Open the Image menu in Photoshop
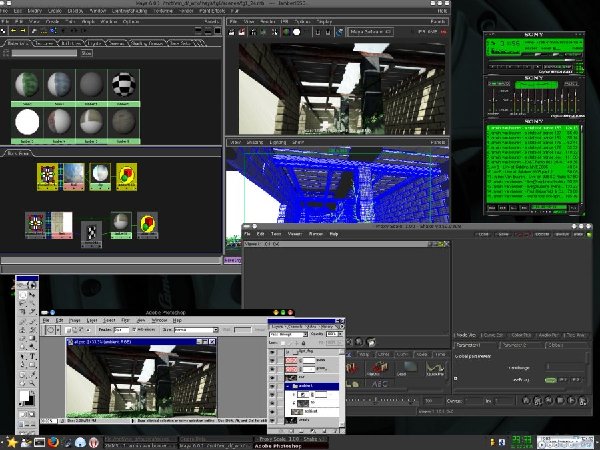 point(74,320)
